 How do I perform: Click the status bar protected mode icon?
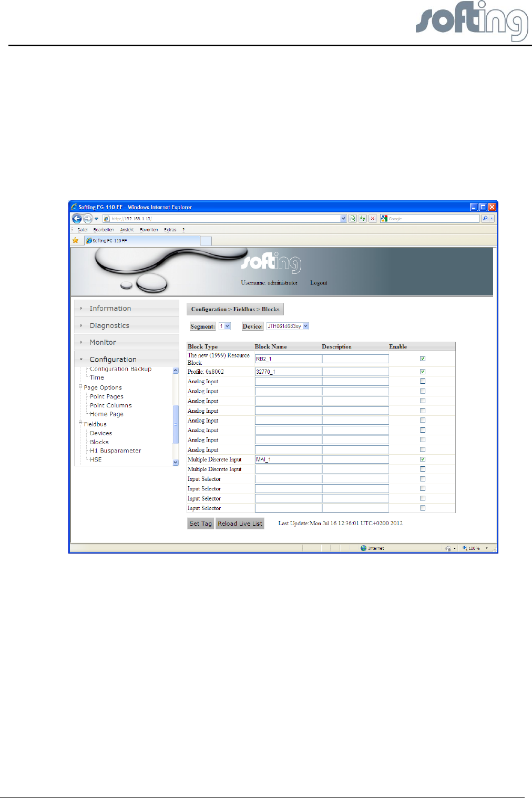click(448, 548)
